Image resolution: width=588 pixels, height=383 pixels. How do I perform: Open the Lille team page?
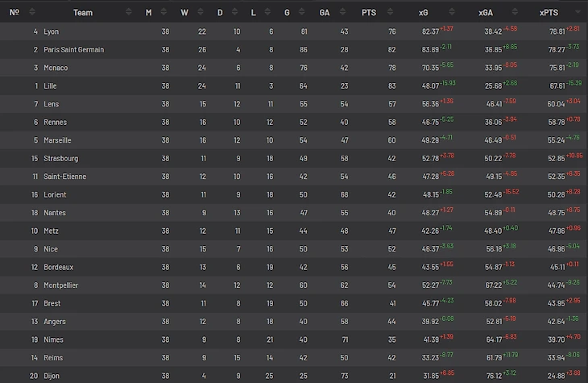click(x=50, y=86)
